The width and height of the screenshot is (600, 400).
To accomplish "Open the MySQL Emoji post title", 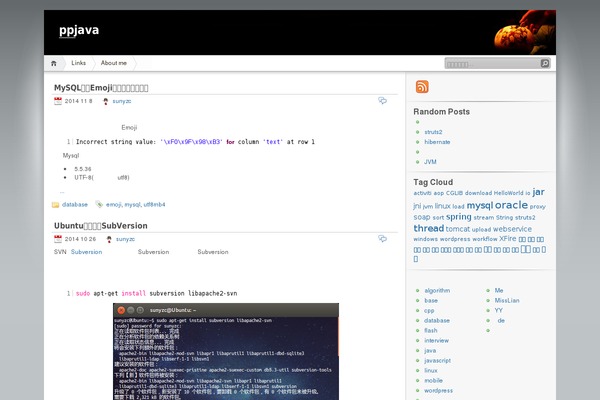I will (101, 88).
